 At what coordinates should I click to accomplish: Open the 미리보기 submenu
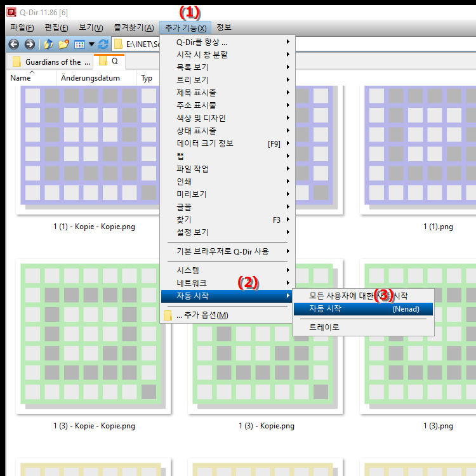[227, 194]
